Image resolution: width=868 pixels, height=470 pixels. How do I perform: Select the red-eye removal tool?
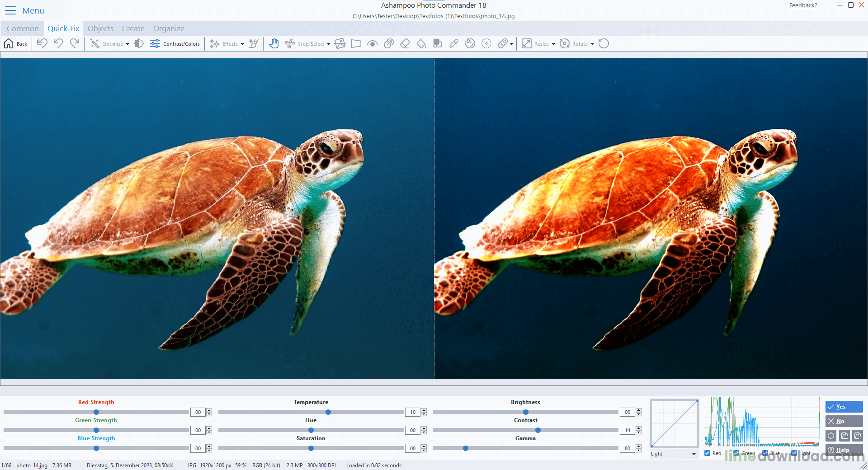[x=372, y=43]
